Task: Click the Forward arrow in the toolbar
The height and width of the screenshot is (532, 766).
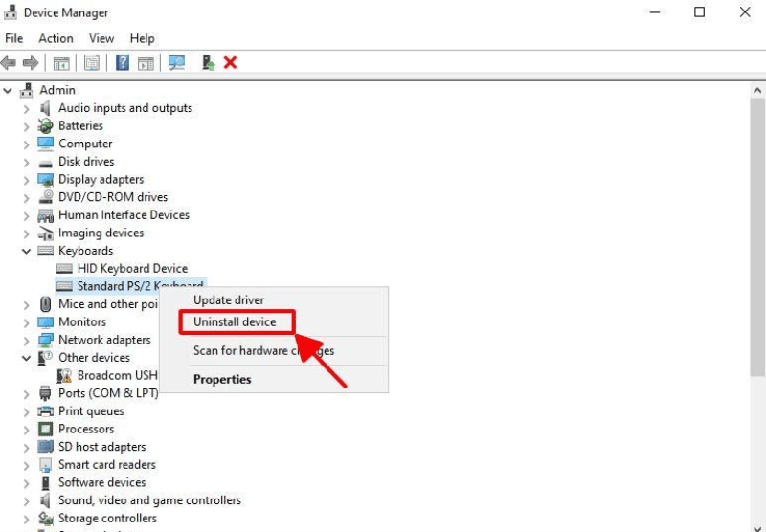Action: point(31,63)
